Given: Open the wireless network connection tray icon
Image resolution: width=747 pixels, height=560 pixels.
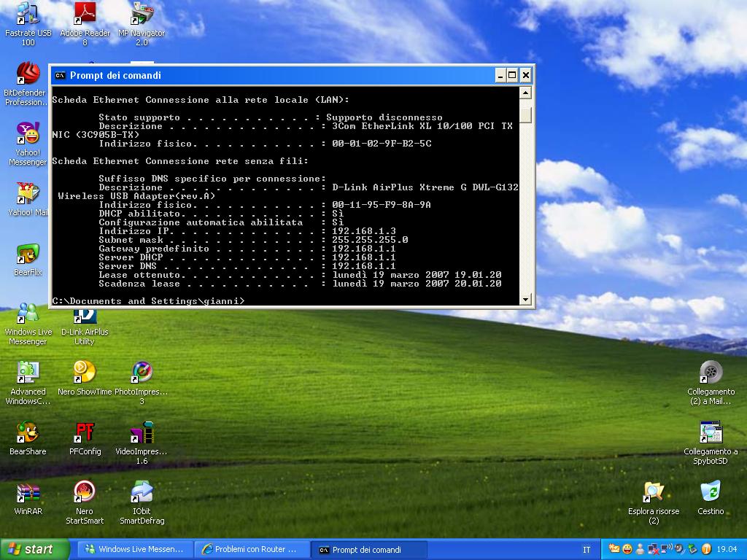Looking at the screenshot, I should [x=667, y=549].
